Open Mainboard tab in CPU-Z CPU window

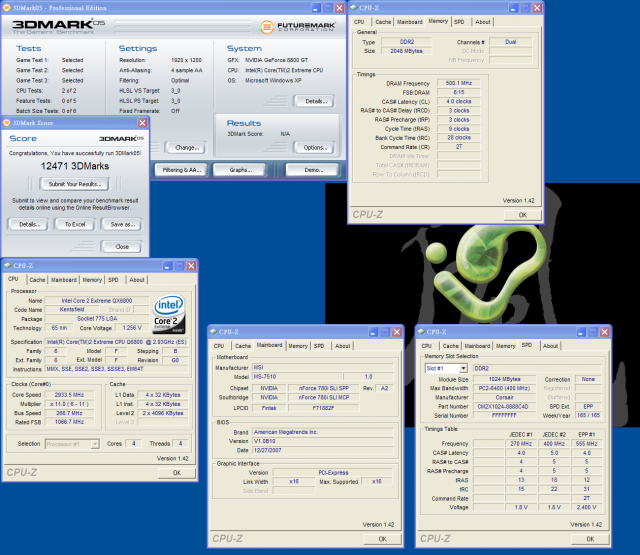click(x=64, y=280)
